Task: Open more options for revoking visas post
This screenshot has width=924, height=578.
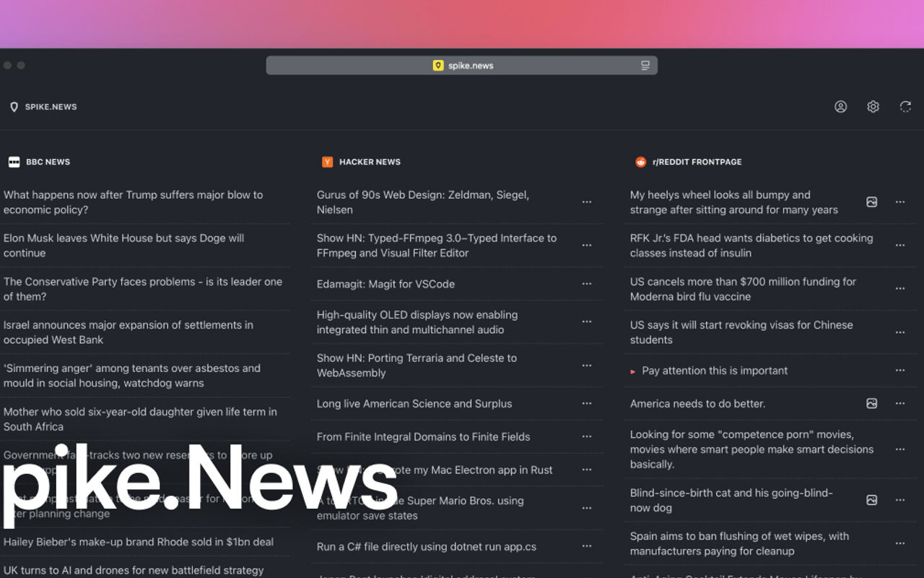Action: pos(900,332)
